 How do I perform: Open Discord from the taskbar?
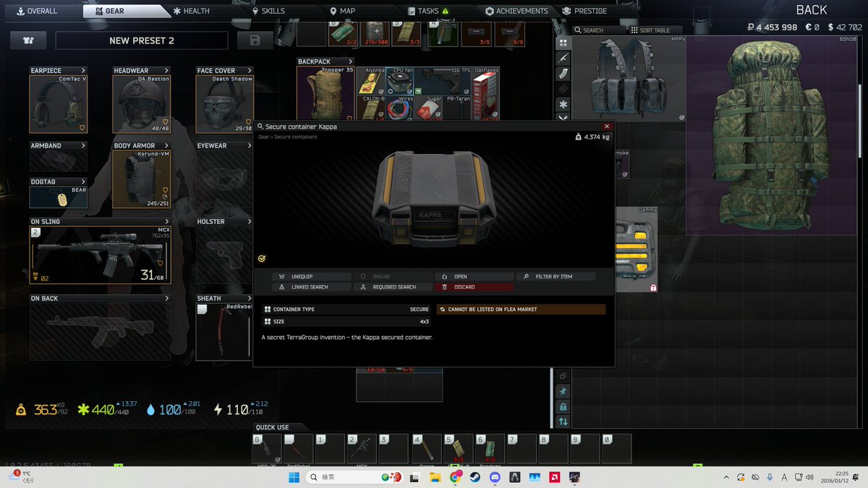point(495,477)
